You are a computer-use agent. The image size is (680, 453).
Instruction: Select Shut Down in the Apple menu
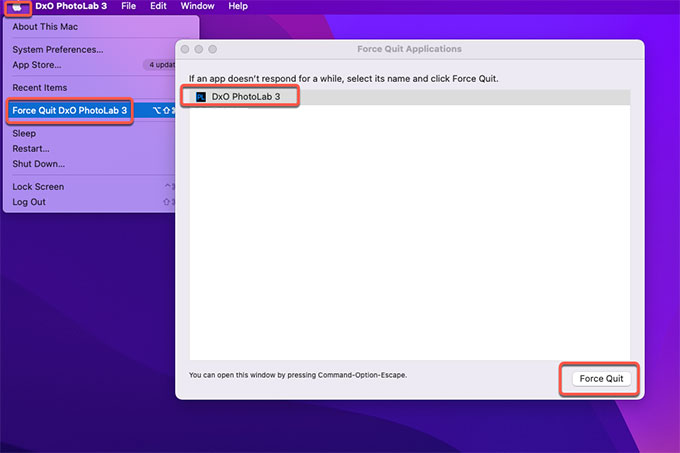pyautogui.click(x=39, y=163)
